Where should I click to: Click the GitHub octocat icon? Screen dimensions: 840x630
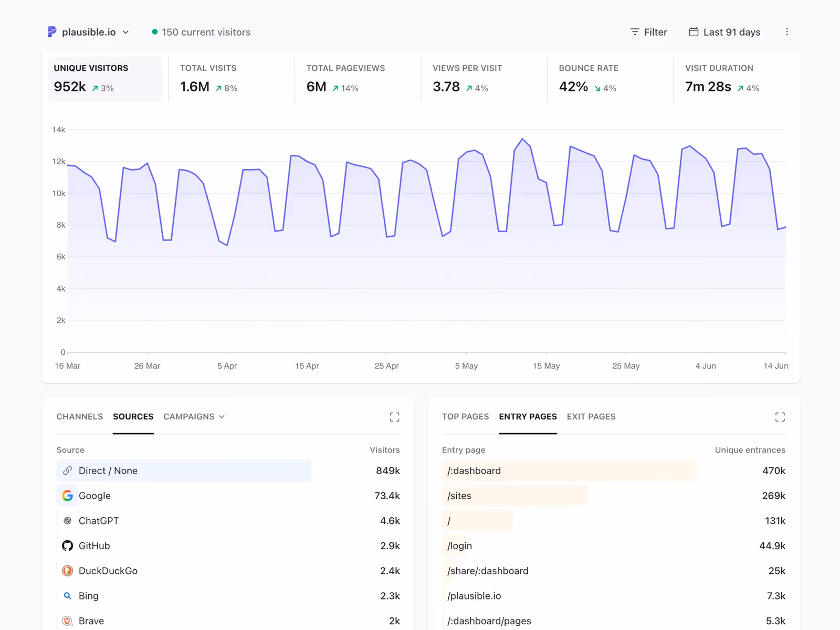[x=68, y=546]
